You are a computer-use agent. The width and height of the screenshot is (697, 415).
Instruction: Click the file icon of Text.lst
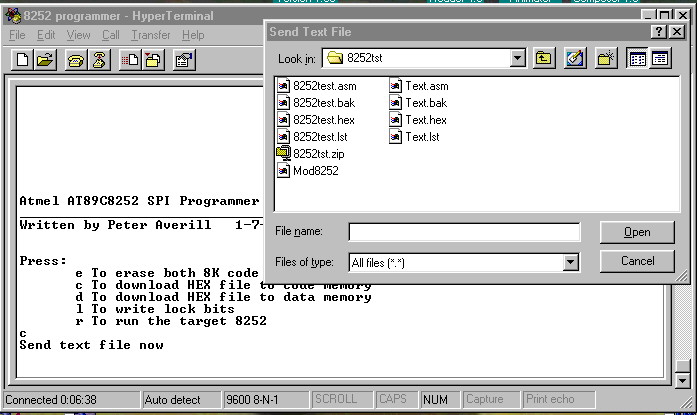tap(396, 136)
